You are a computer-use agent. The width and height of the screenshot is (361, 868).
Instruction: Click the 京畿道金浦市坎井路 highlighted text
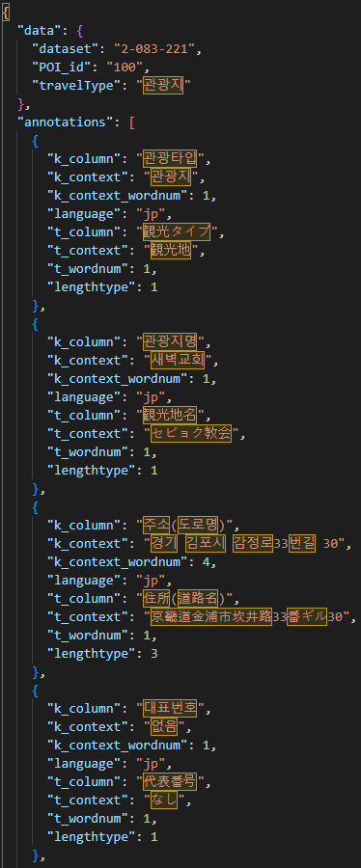pyautogui.click(x=211, y=616)
